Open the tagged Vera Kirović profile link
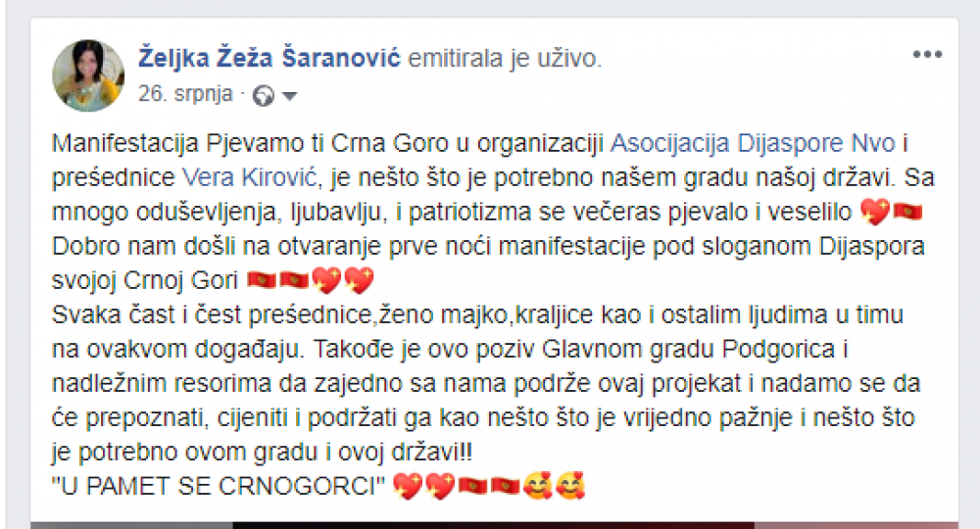Screen dimensions: 980x529 [x=250, y=178]
